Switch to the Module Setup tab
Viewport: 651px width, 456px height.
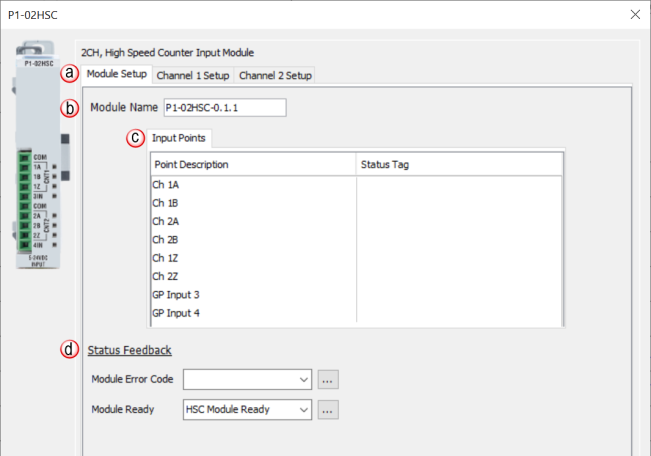117,75
